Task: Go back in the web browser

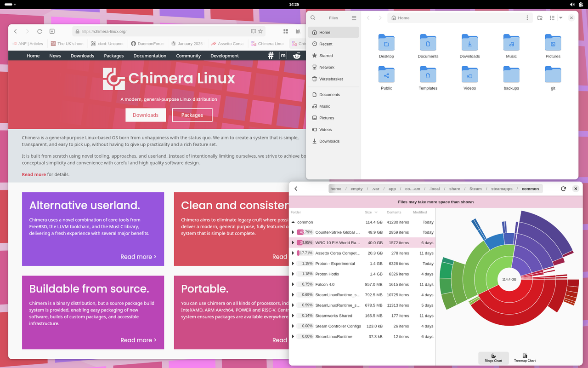Action: point(16,31)
